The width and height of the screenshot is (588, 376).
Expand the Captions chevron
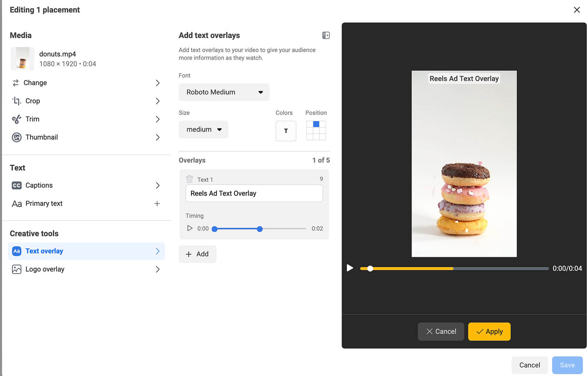(x=158, y=185)
